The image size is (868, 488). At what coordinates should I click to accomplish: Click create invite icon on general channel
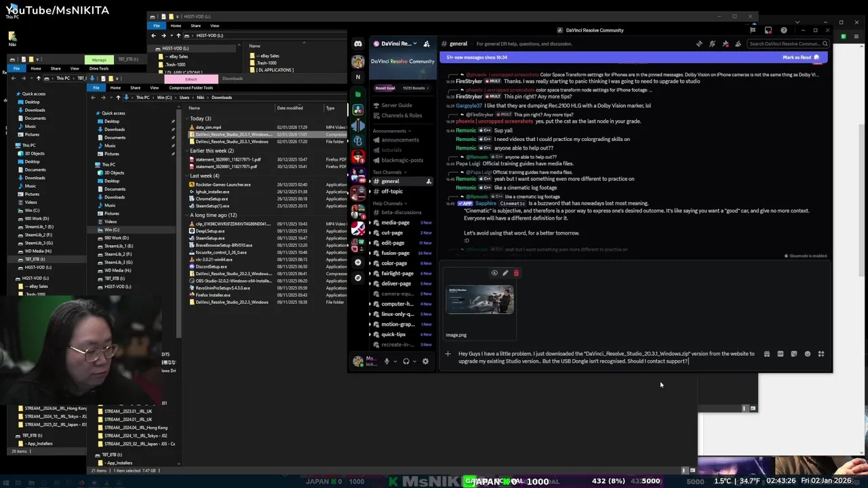pyautogui.click(x=429, y=182)
